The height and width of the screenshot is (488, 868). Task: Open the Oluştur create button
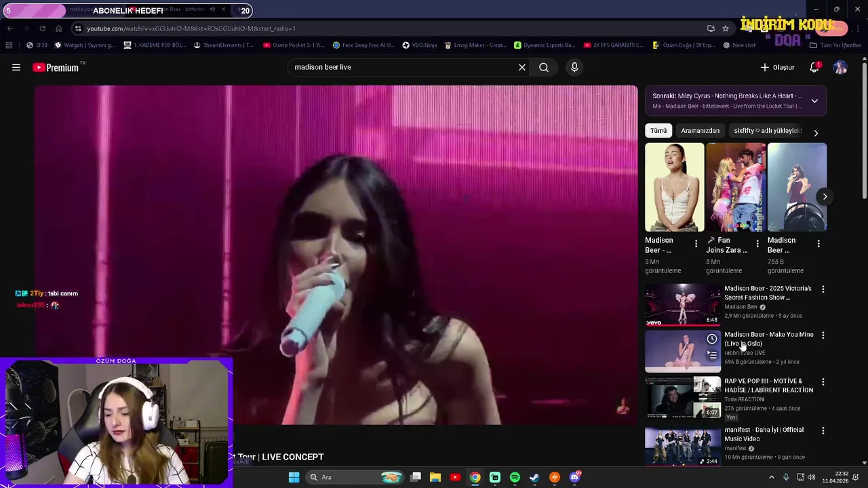tap(777, 67)
